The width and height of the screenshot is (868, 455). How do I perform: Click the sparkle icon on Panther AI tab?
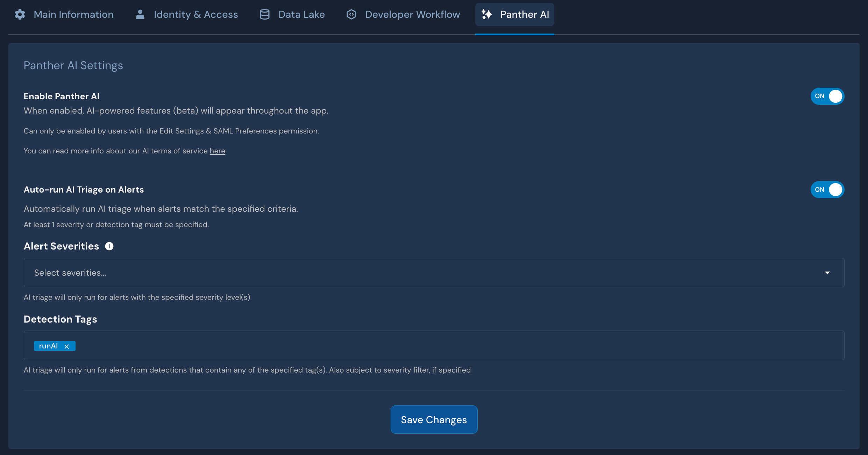point(487,14)
